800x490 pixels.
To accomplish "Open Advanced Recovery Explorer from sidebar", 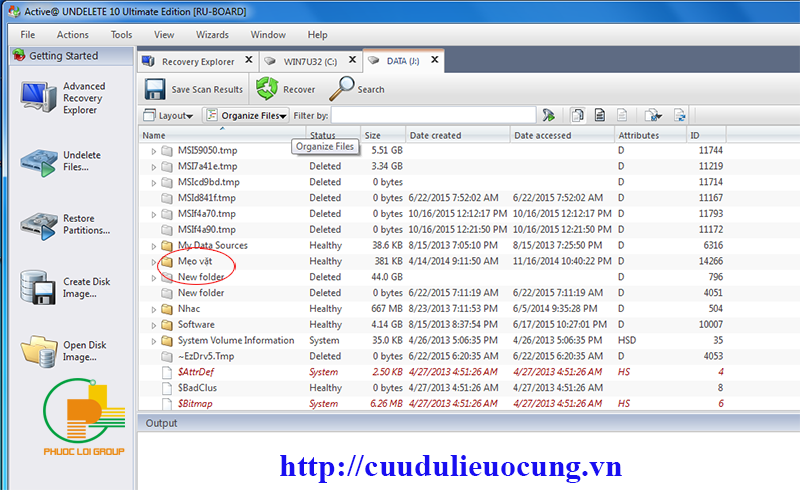I will (x=38, y=99).
